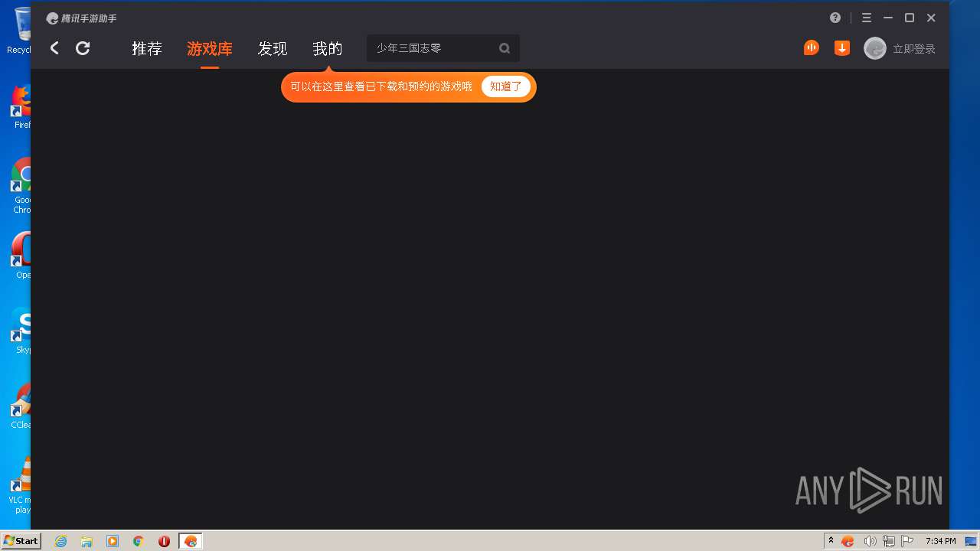Click the user avatar icon
The height and width of the screenshot is (551, 980).
(875, 48)
